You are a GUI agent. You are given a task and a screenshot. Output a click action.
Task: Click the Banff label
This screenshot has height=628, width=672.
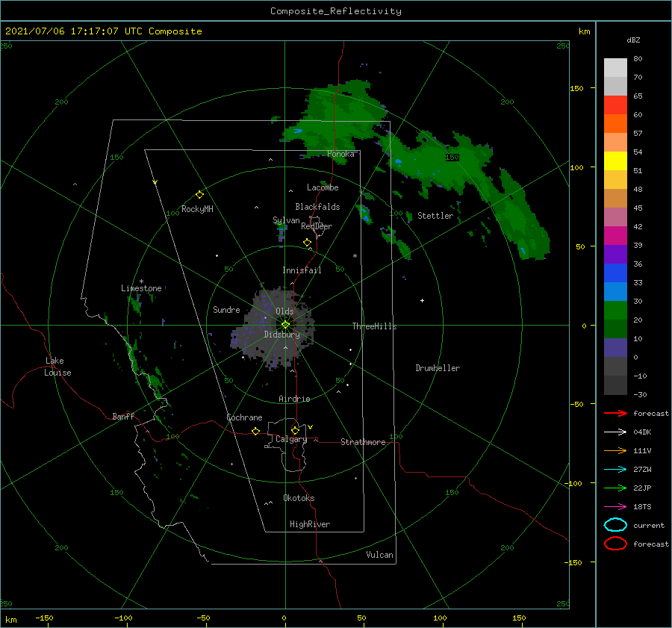click(x=123, y=416)
